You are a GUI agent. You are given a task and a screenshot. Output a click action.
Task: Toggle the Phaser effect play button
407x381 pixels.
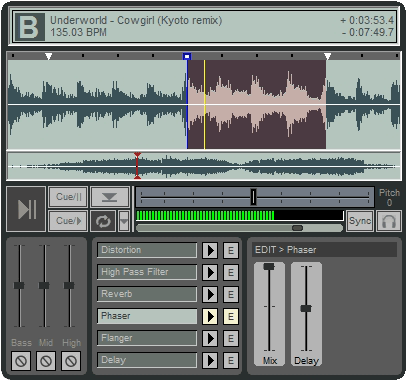click(x=210, y=316)
